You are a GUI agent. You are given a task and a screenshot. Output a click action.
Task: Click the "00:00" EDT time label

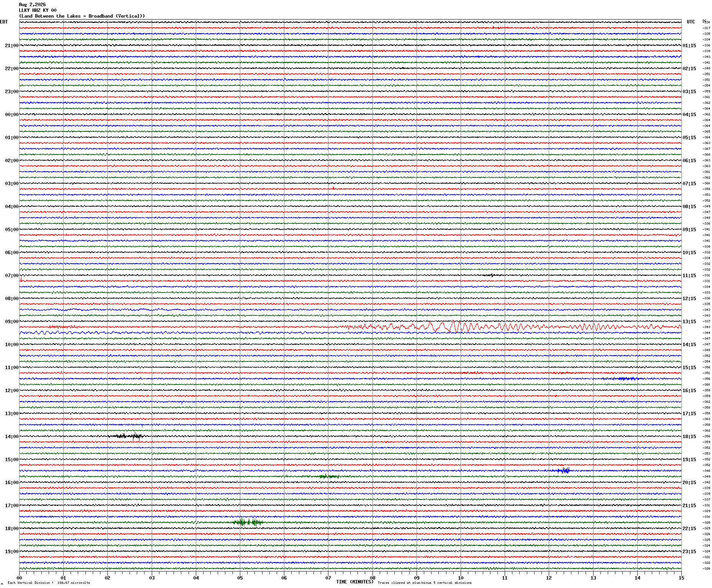point(11,115)
